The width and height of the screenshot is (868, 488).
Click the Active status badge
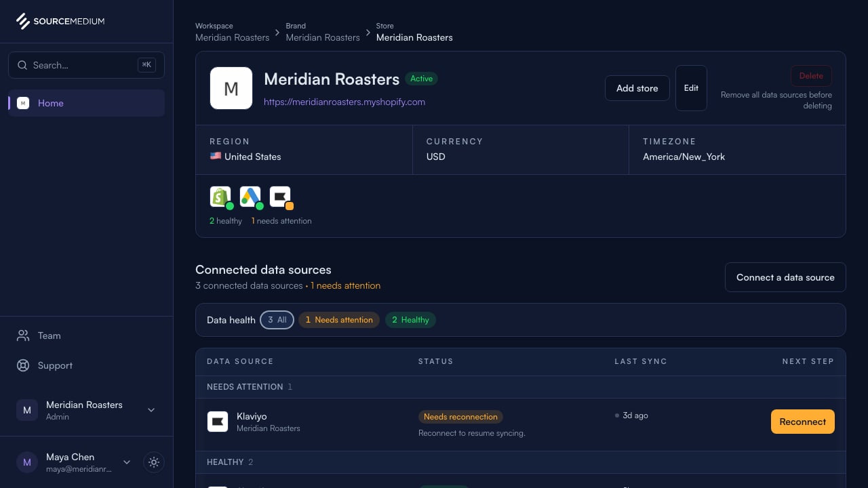coord(421,79)
